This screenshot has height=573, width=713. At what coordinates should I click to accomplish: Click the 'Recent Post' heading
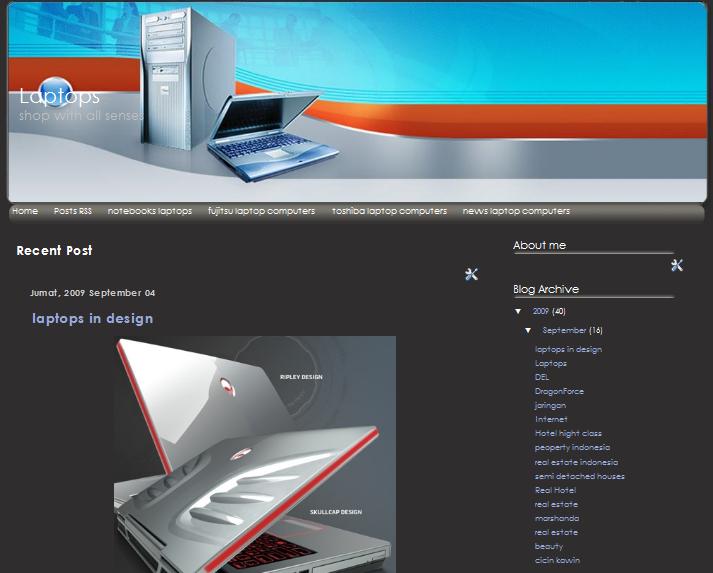point(55,251)
